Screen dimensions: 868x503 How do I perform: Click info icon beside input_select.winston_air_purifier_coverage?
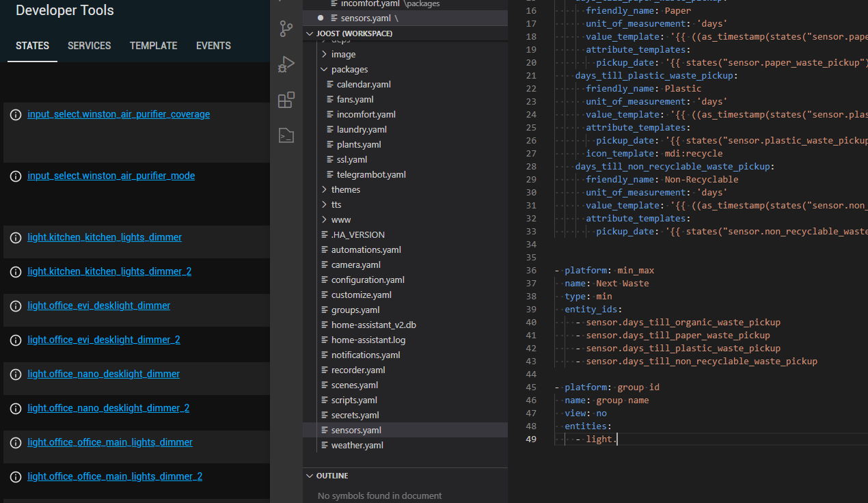(x=15, y=114)
